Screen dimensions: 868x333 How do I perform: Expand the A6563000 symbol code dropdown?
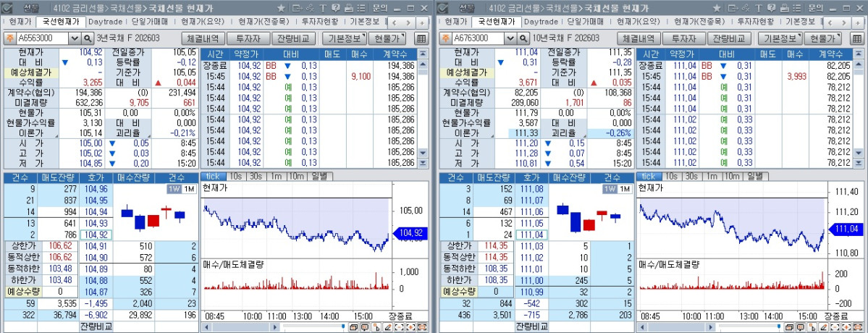(75, 38)
